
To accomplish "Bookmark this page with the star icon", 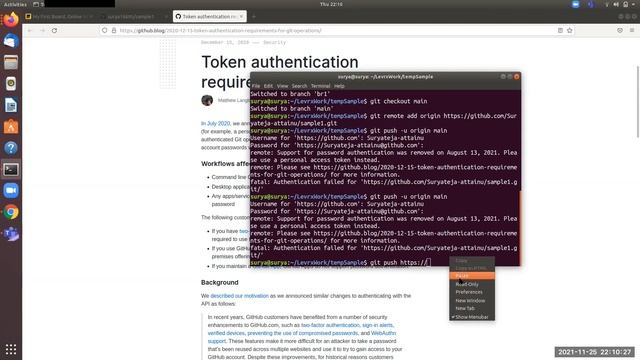I will 569,31.
